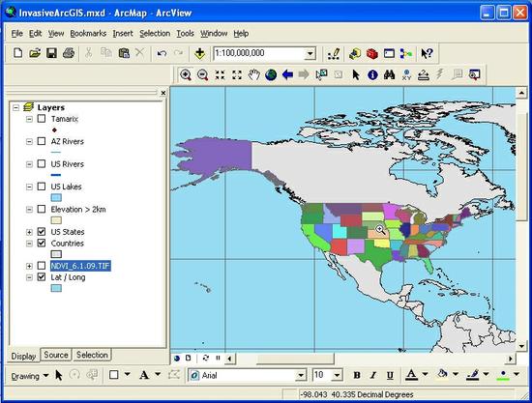
Task: Turn off the Lat / Long layer
Action: pyautogui.click(x=42, y=277)
